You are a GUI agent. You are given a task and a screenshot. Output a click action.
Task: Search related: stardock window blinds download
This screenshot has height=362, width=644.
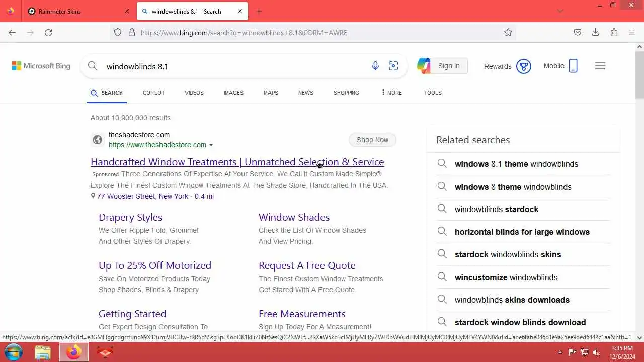click(x=523, y=322)
